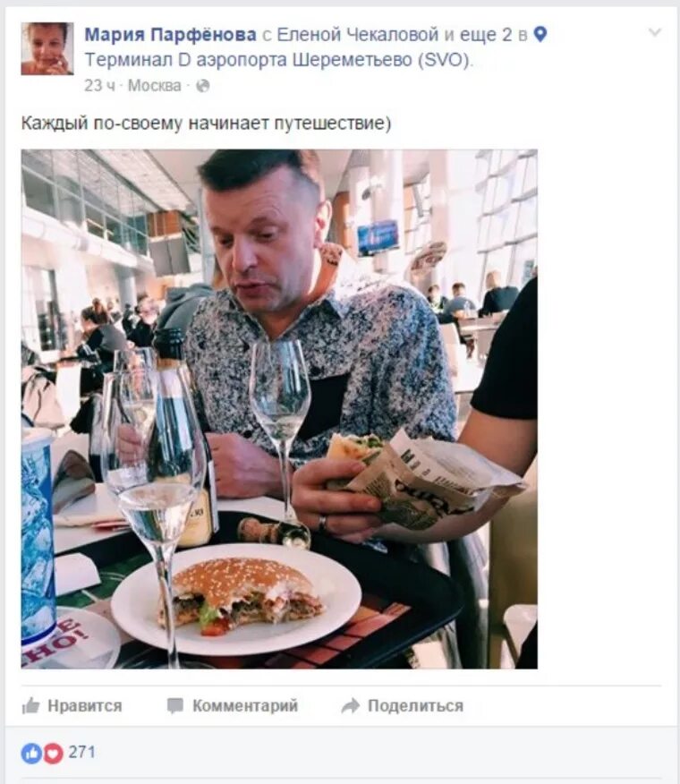Click the Поделиться share button

(403, 706)
